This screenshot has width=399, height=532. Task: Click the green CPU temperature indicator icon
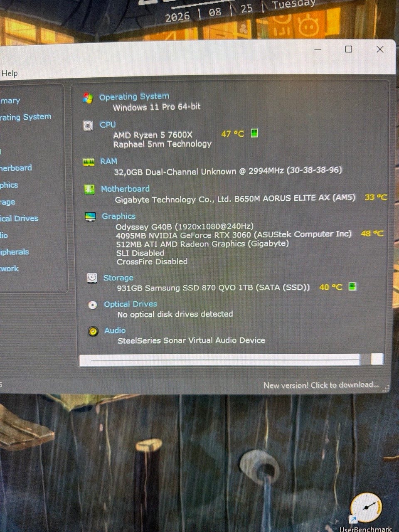[254, 133]
